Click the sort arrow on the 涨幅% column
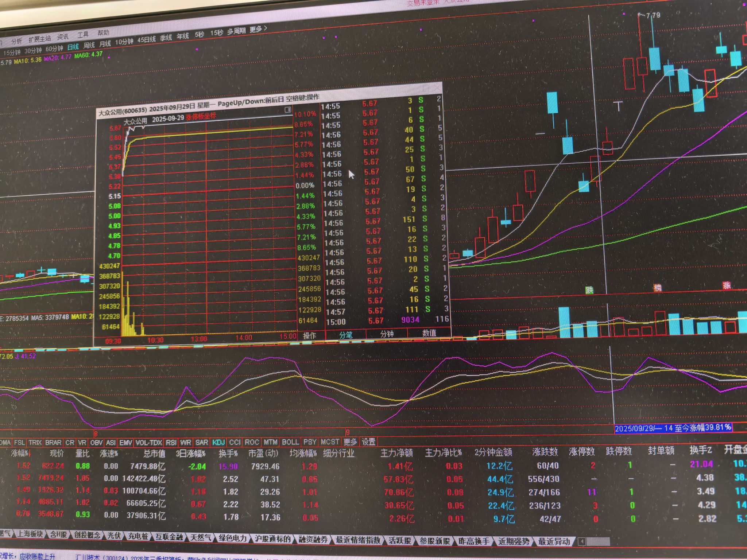The height and width of the screenshot is (560, 747). 30,454
